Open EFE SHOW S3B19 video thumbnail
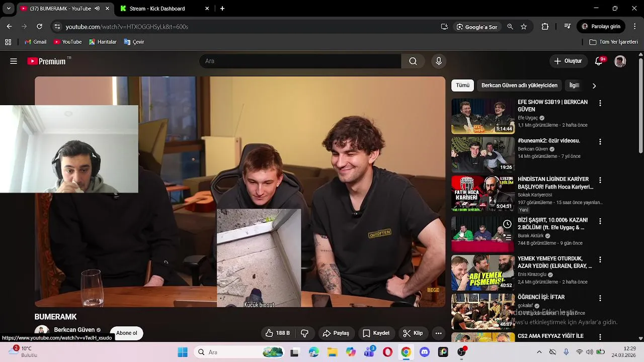 (482, 116)
